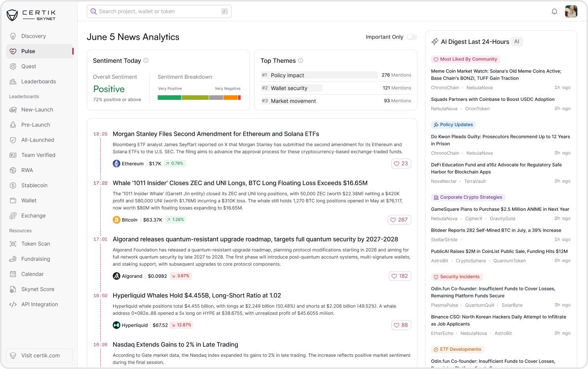Click the green Very Positive sentiment bar segment
This screenshot has height=369, width=588.
(169, 97)
